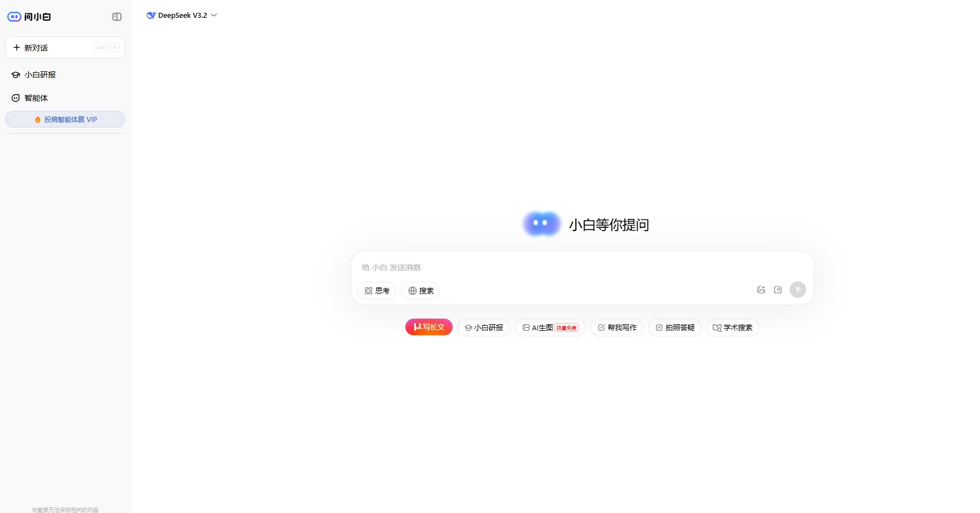
Task: Open 小白研报 from the sidebar
Action: click(x=40, y=74)
